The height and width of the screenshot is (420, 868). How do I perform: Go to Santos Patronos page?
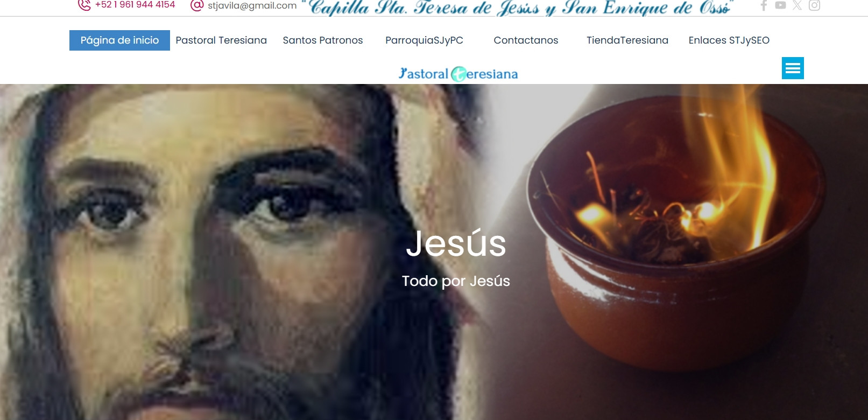[323, 40]
